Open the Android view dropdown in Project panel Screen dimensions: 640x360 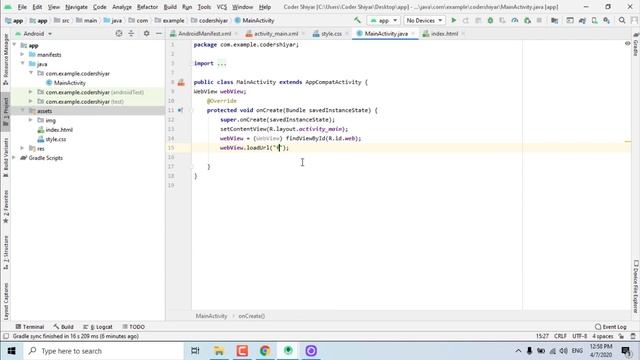click(34, 33)
